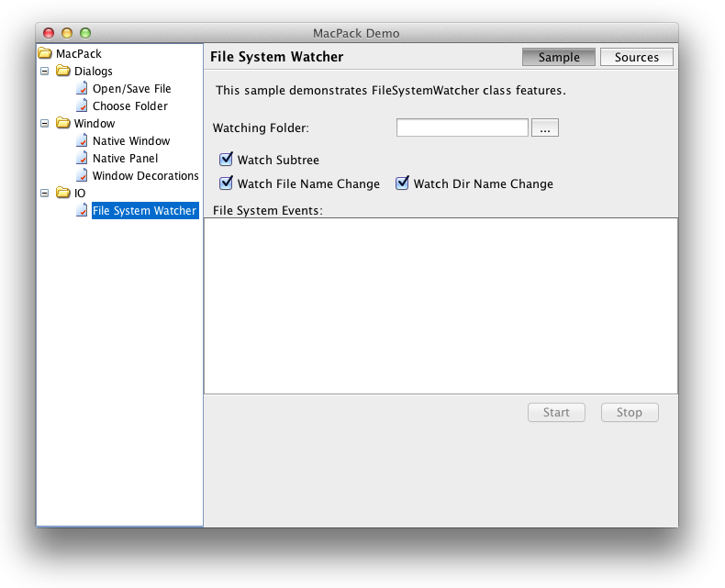This screenshot has width=725, height=588.
Task: Click the File System Watcher document icon
Action: tap(82, 210)
